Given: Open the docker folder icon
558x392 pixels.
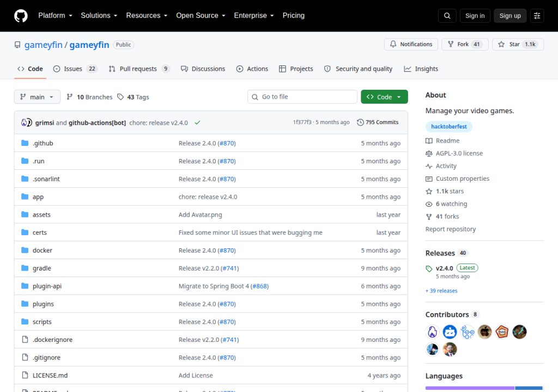Looking at the screenshot, I should pyautogui.click(x=25, y=250).
